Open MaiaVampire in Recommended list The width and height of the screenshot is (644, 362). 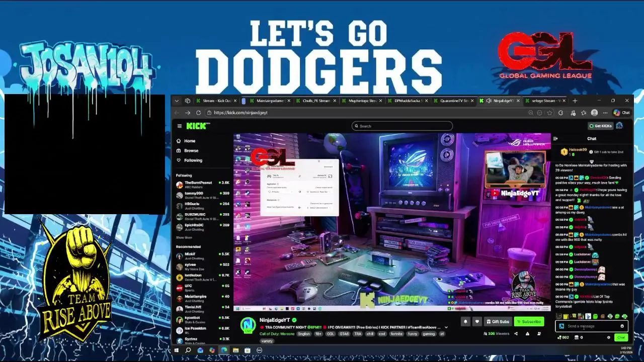[203, 298]
